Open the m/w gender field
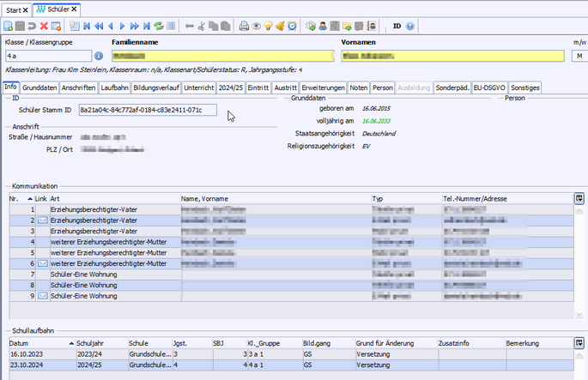This screenshot has width=588, height=380. coord(578,57)
